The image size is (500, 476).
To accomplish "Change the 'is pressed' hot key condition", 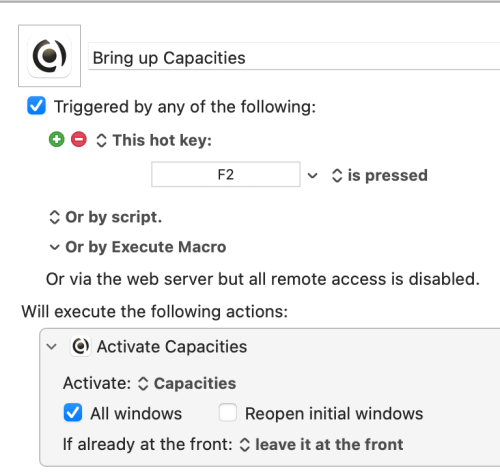I will (x=380, y=175).
